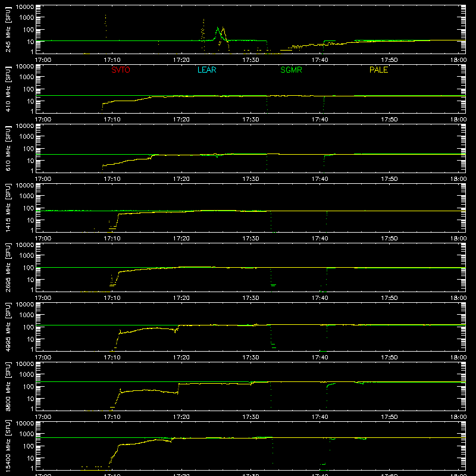The height and width of the screenshot is (476, 476).
Task: Click 17:40 tick label under 2695 MHz plot
Action: [320, 298]
